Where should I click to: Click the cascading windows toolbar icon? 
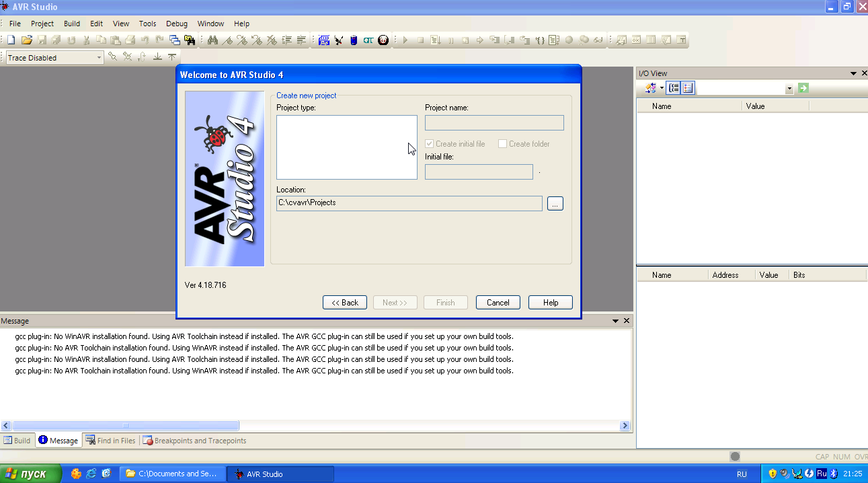coord(175,40)
